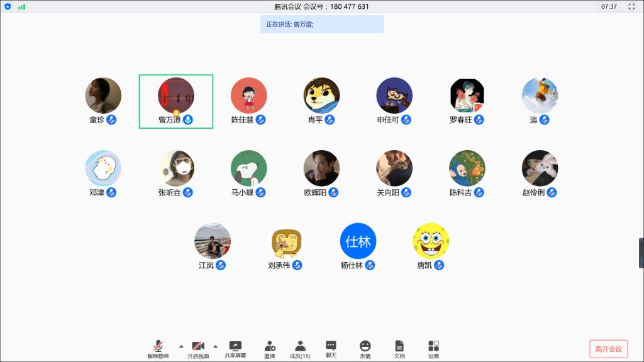Click 唐凯's SpongeBob avatar

(x=431, y=241)
